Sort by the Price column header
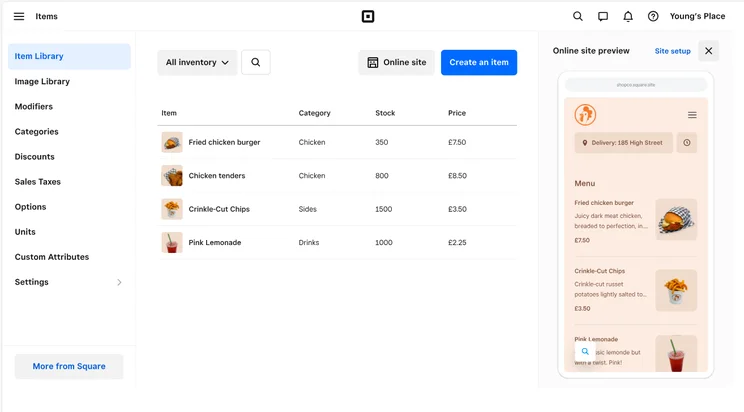The image size is (744, 412). point(457,113)
